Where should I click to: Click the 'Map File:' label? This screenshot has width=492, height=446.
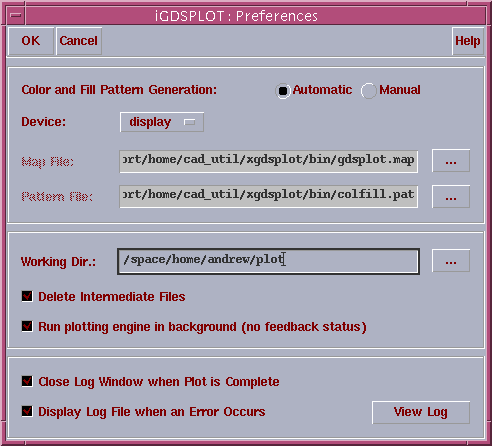47,162
